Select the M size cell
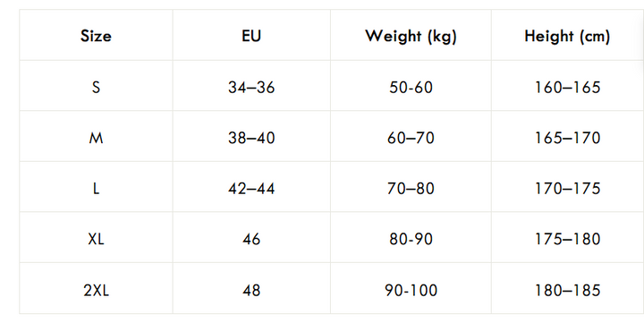 (96, 138)
